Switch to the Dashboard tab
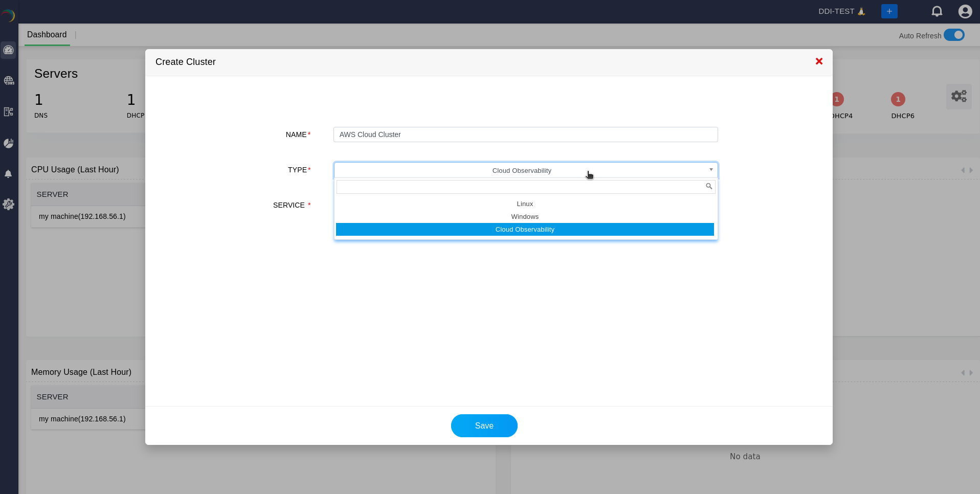The image size is (980, 494). [x=47, y=34]
